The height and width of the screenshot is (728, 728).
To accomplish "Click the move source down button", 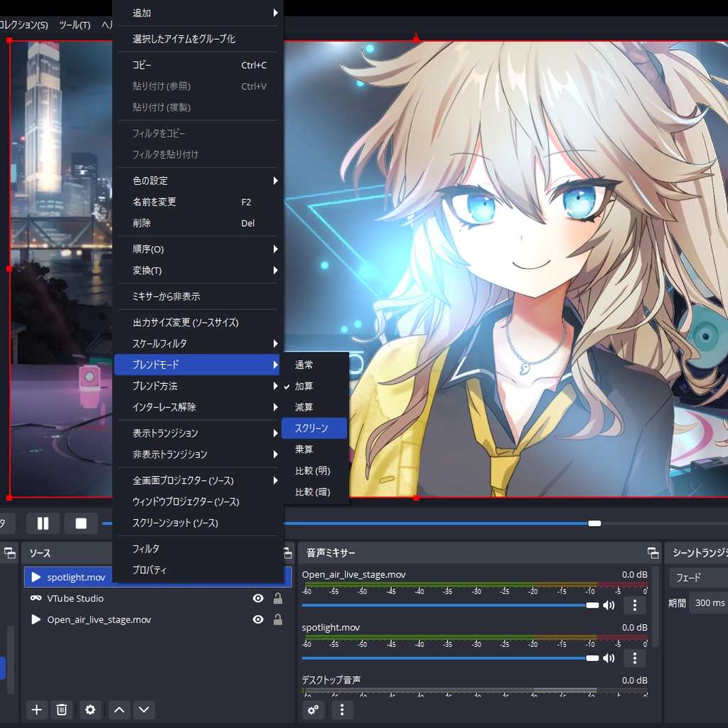I will (x=144, y=710).
